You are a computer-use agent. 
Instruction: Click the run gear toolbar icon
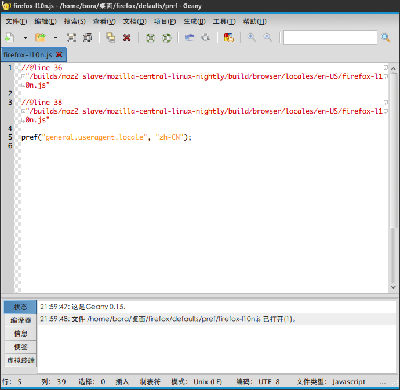pyautogui.click(x=206, y=37)
